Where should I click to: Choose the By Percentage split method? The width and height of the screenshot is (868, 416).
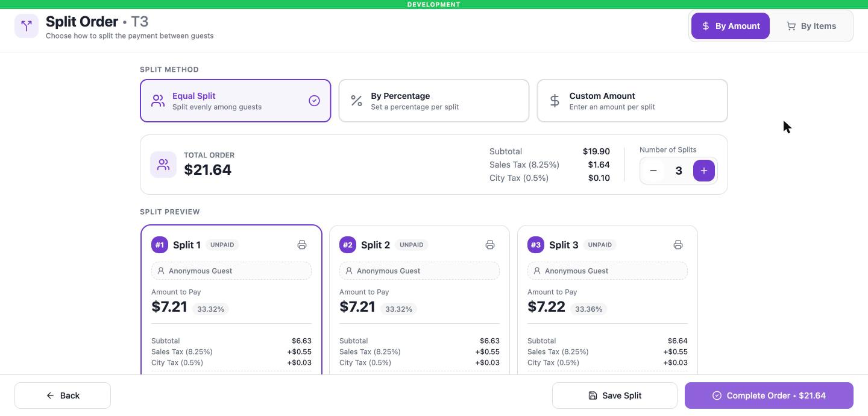coord(434,101)
